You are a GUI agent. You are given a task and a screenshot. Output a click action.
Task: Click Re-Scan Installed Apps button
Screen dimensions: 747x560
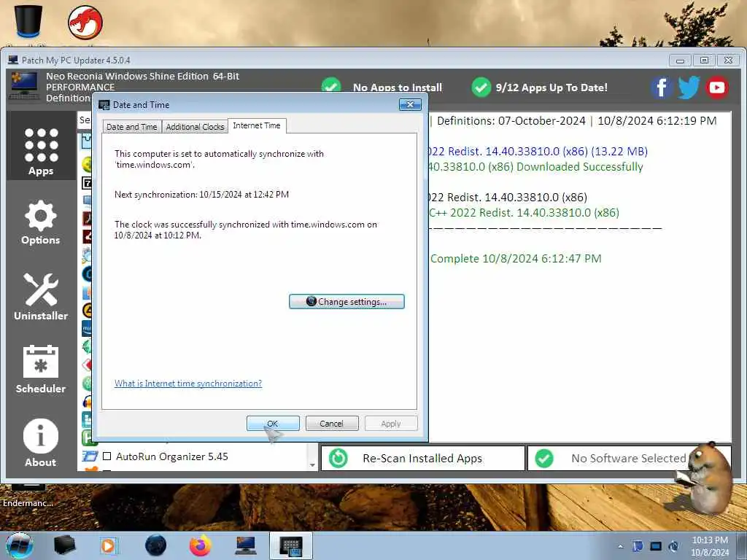point(423,458)
